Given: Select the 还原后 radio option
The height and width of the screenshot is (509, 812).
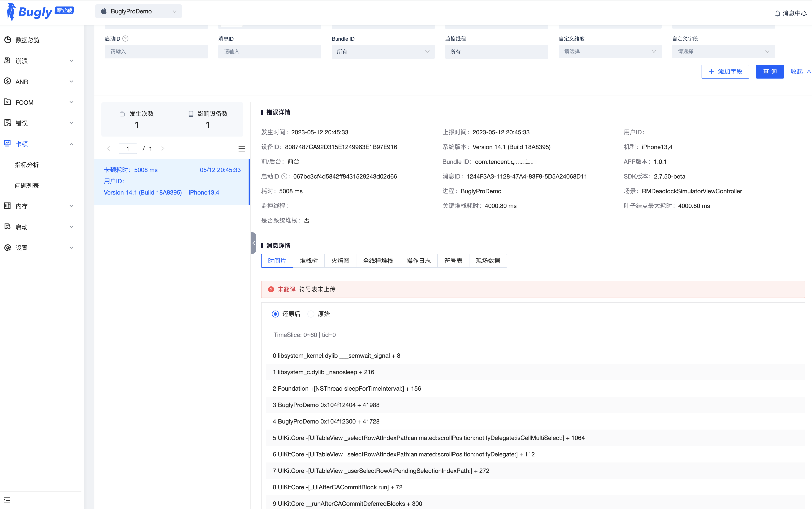Looking at the screenshot, I should [275, 314].
